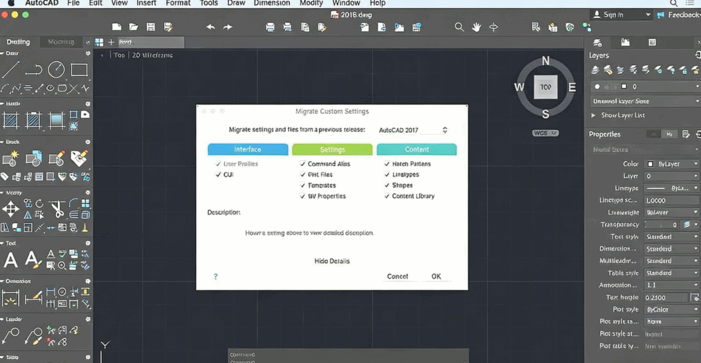The width and height of the screenshot is (701, 363).
Task: Open the Dimension style Standard dropdown
Action: 672,249
